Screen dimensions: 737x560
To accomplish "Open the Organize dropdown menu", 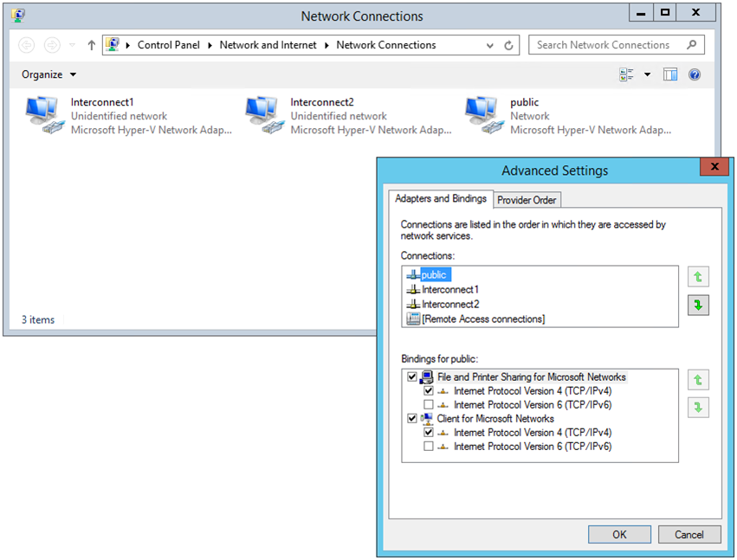I will tap(49, 74).
